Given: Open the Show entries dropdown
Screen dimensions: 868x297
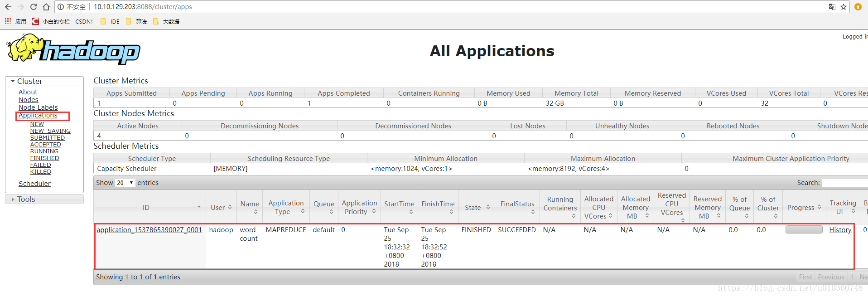Looking at the screenshot, I should [x=125, y=183].
